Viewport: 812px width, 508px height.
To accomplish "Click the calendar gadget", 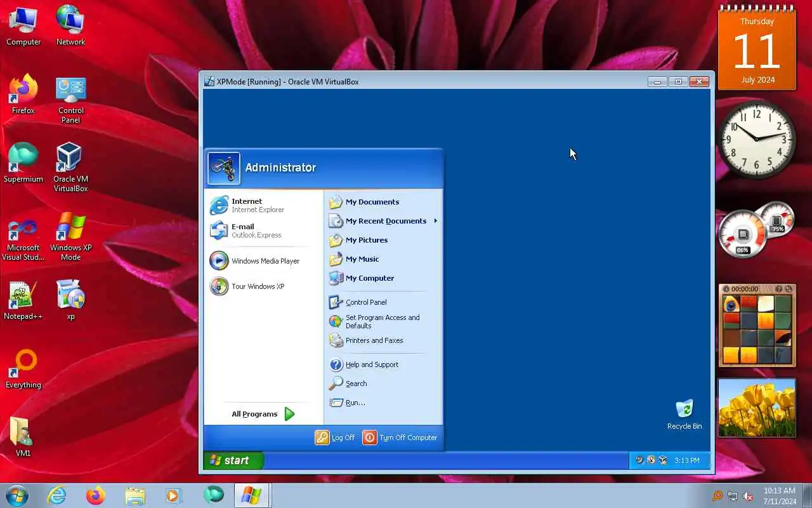I will [x=757, y=47].
